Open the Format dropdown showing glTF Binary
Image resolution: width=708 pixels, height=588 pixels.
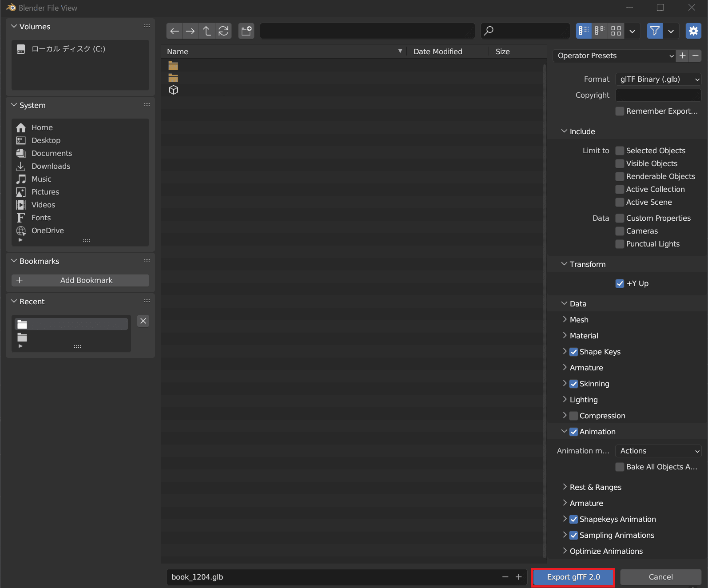pos(658,79)
